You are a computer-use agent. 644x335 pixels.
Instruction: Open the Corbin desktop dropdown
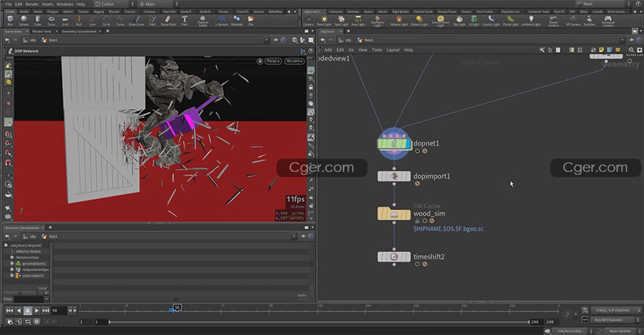pos(115,4)
